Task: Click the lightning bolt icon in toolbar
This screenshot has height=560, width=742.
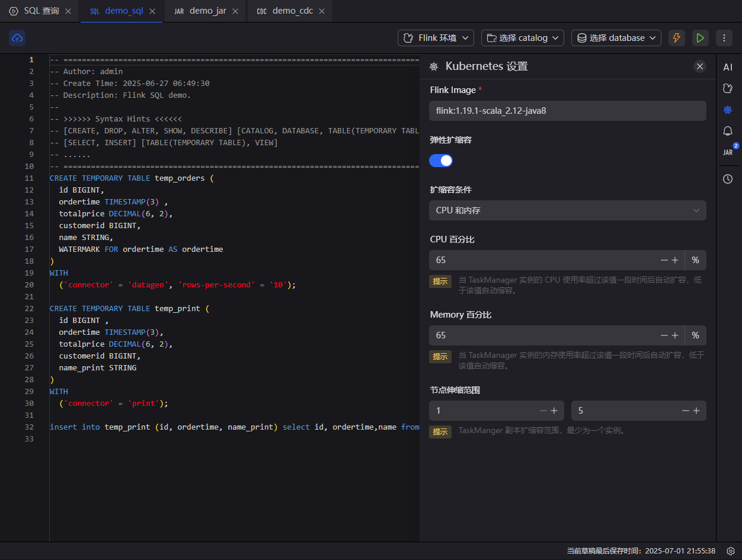Action: 676,38
